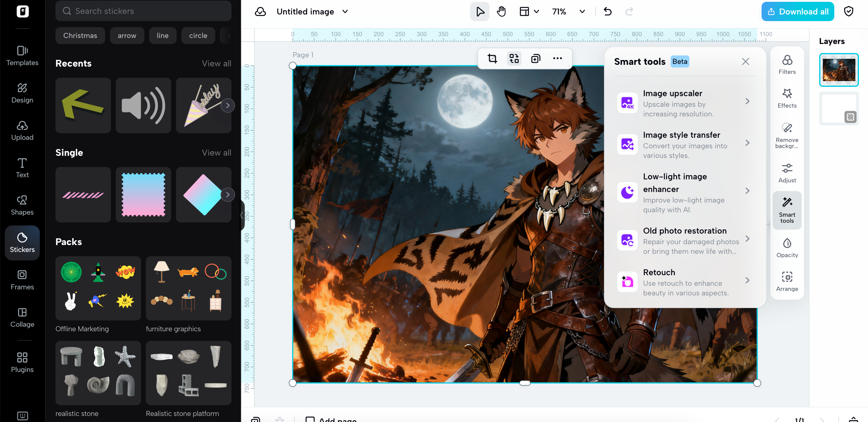Open the Adjust panel
The height and width of the screenshot is (422, 868).
(787, 173)
